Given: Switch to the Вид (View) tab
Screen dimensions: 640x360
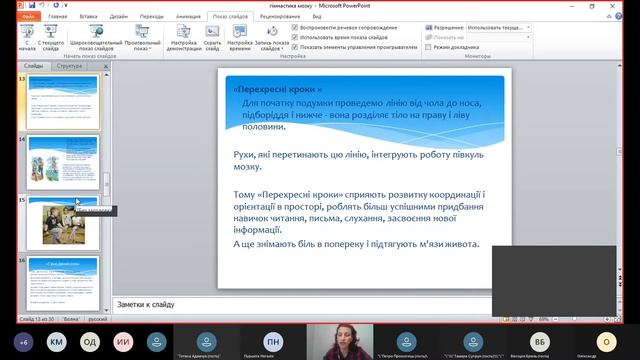Looking at the screenshot, I should [317, 16].
